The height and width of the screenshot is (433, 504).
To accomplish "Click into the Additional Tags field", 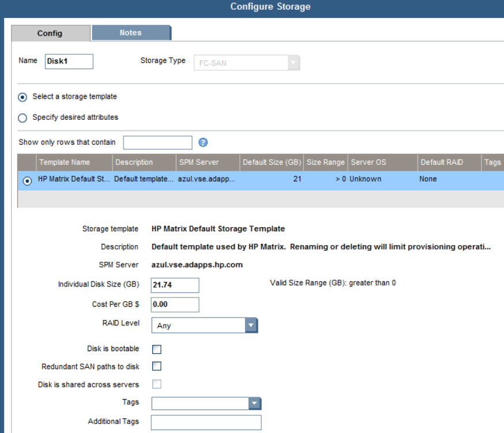I will point(206,422).
